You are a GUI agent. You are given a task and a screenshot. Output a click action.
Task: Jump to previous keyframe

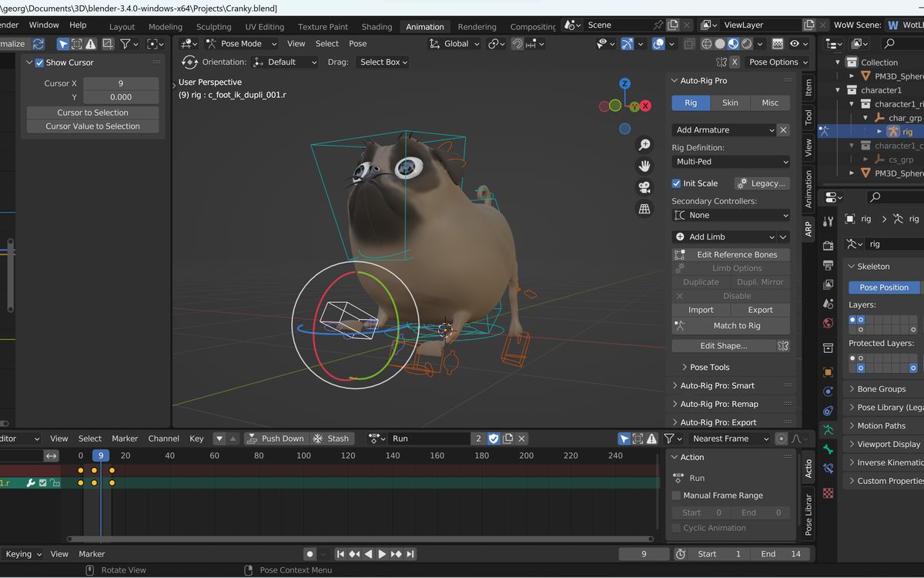[354, 554]
